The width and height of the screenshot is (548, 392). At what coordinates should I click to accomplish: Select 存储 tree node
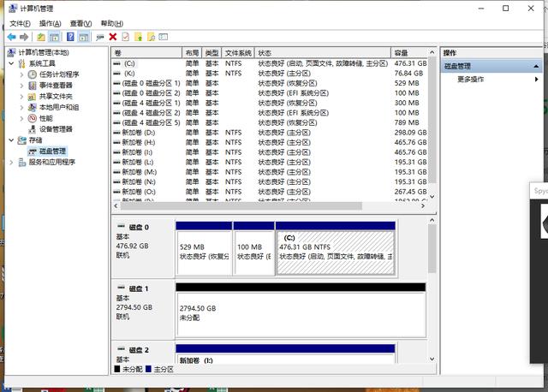tap(35, 140)
